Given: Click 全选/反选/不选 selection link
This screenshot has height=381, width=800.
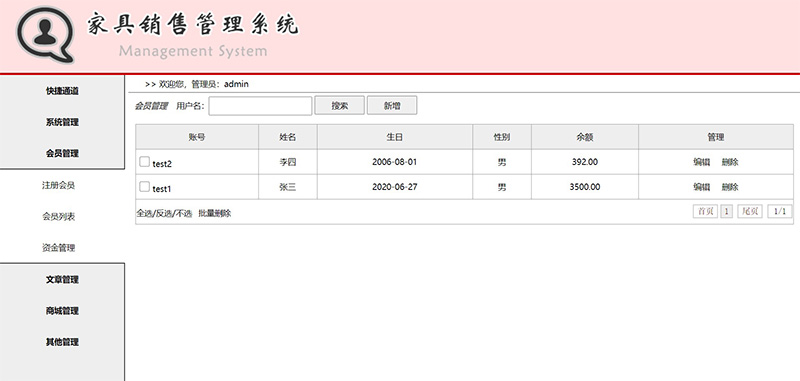Looking at the screenshot, I should tap(164, 214).
